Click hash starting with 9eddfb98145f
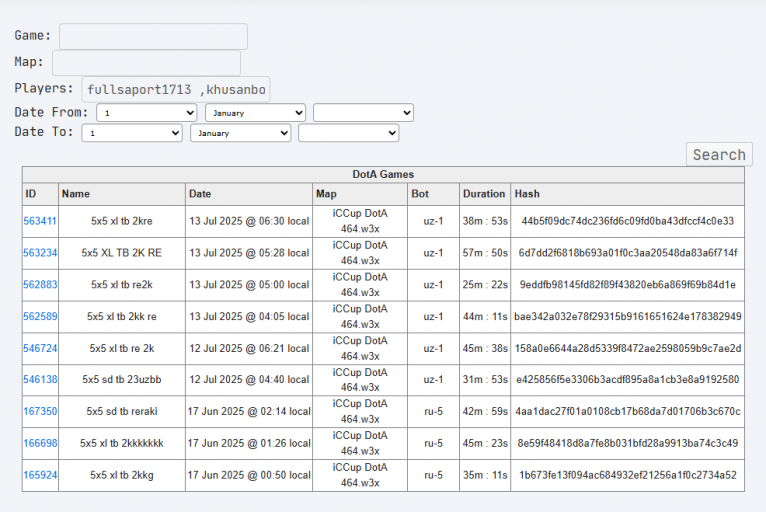766x512 pixels. (x=628, y=285)
